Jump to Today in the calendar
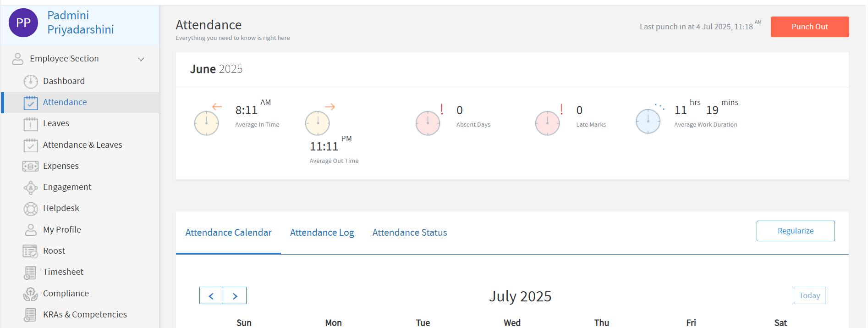 pos(809,295)
